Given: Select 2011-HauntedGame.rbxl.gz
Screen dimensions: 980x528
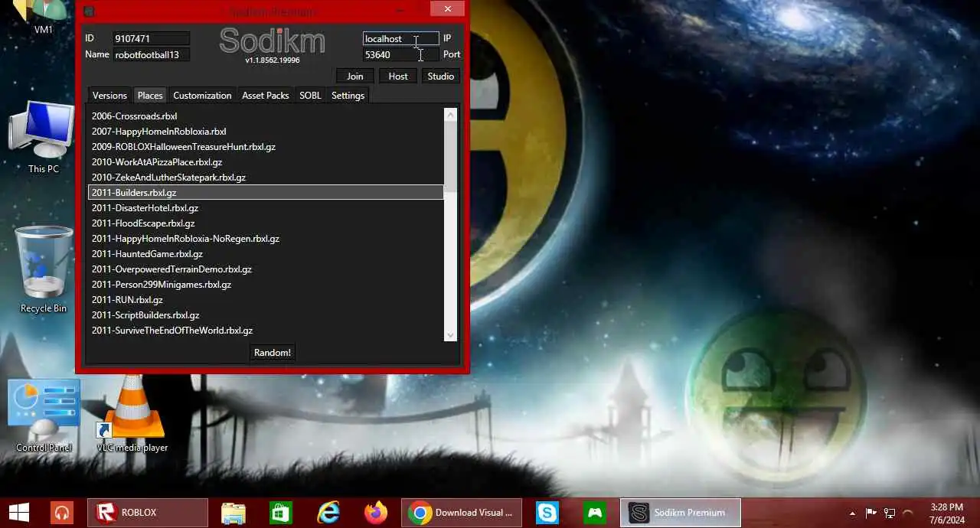Looking at the screenshot, I should click(266, 254).
